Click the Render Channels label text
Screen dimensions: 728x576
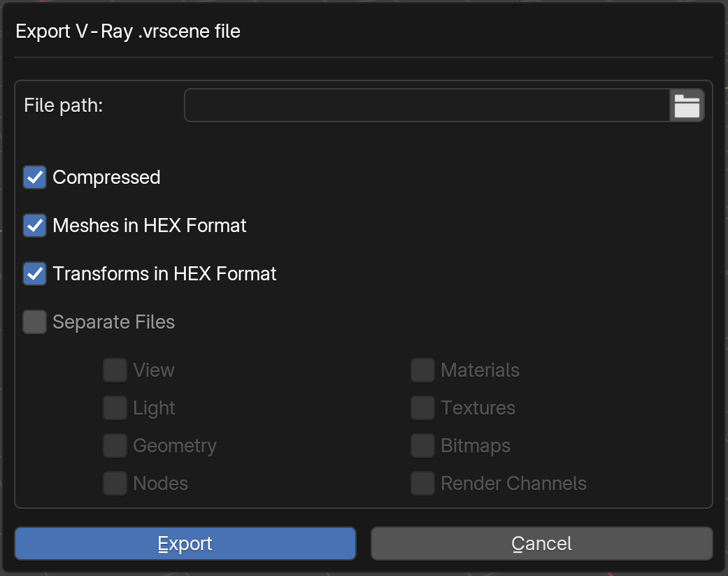pyautogui.click(x=513, y=484)
